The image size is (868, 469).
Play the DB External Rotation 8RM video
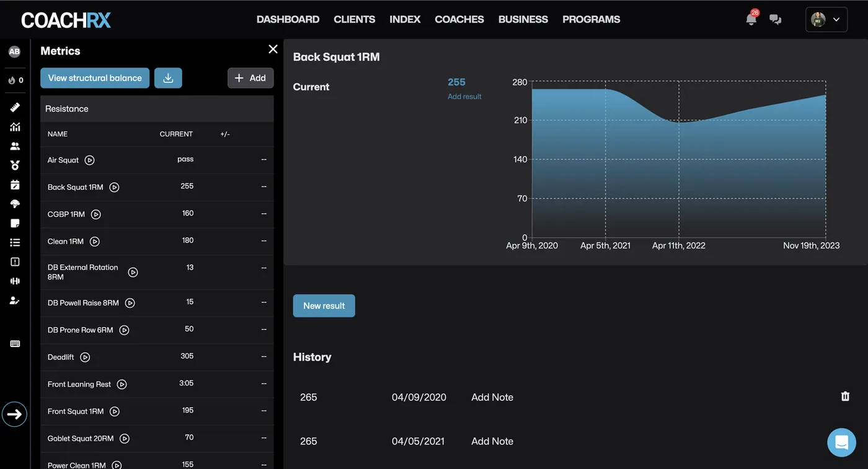133,272
